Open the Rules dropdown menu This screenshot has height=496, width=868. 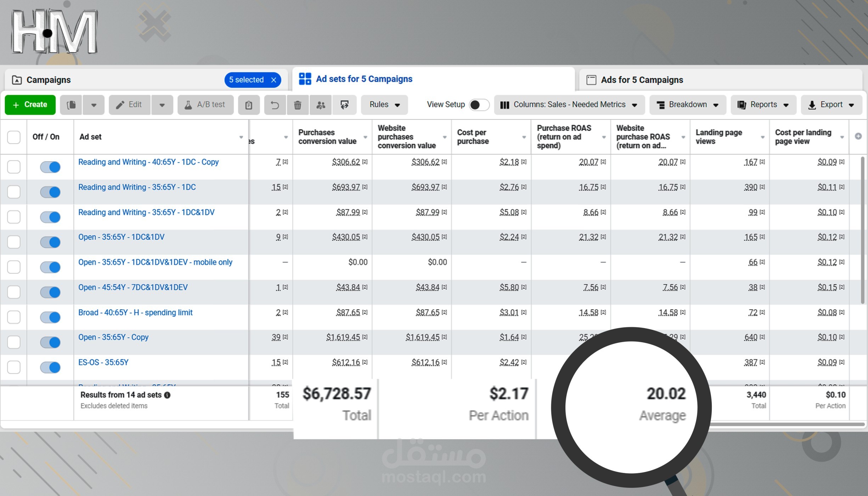coord(384,105)
